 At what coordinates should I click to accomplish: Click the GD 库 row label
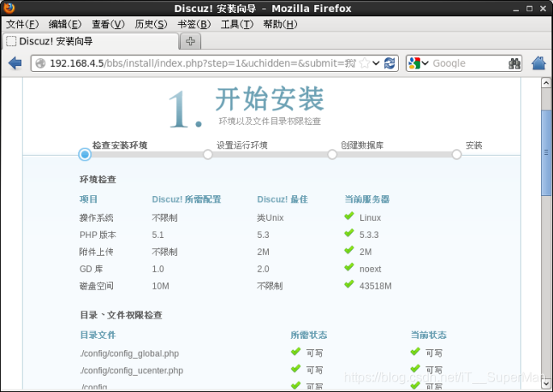[x=91, y=269]
